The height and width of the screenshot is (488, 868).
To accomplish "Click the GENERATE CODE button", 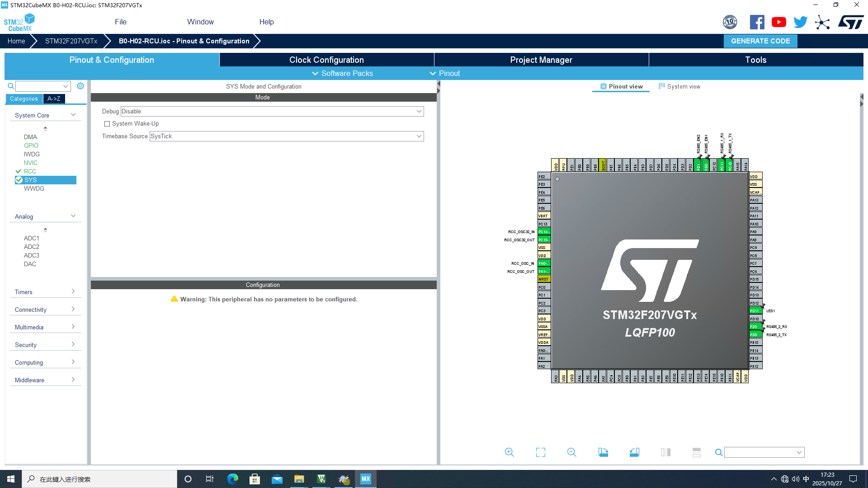I will [760, 41].
